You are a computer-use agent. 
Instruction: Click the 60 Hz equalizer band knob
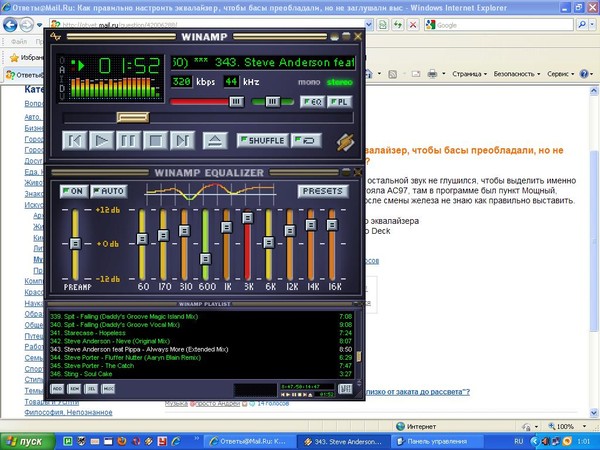[142, 239]
